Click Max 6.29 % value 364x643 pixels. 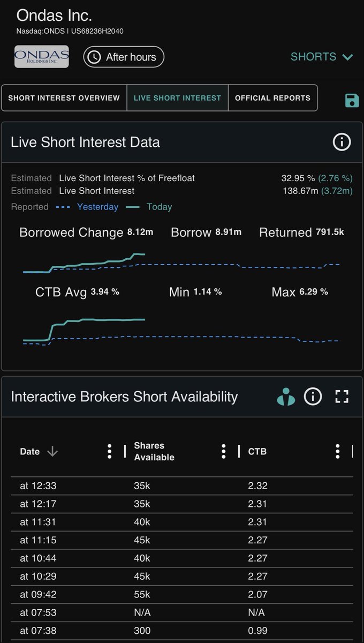pyautogui.click(x=313, y=291)
